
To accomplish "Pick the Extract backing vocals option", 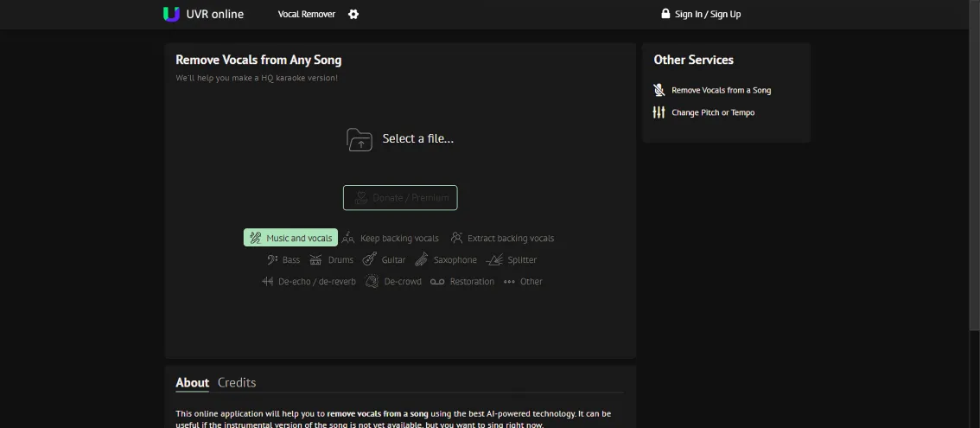I will (502, 238).
